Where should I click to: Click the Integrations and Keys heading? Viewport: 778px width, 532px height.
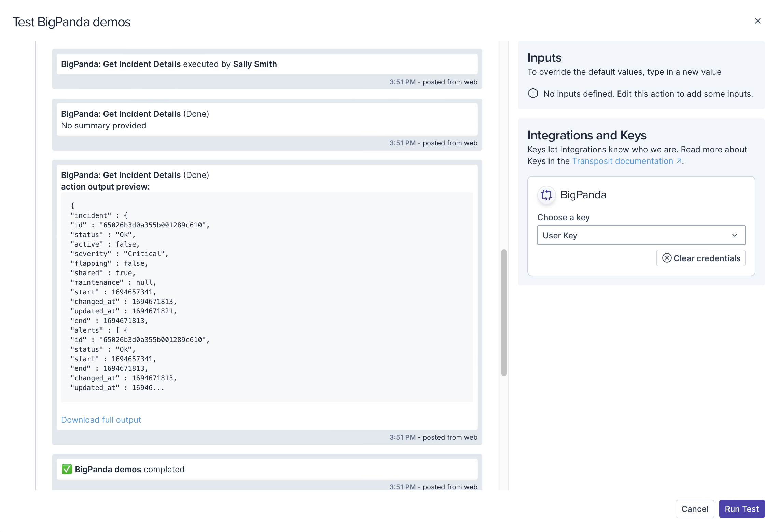click(586, 135)
